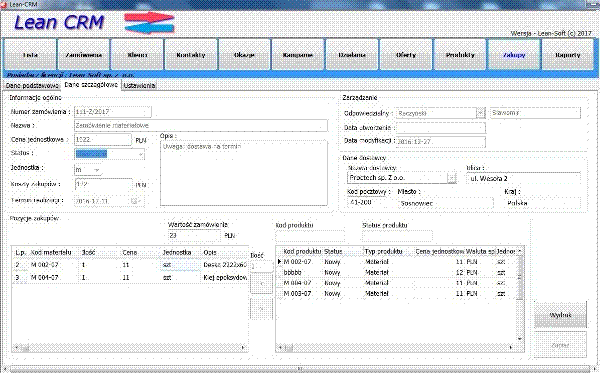Click the Lean CRM arrows logo

click(149, 23)
